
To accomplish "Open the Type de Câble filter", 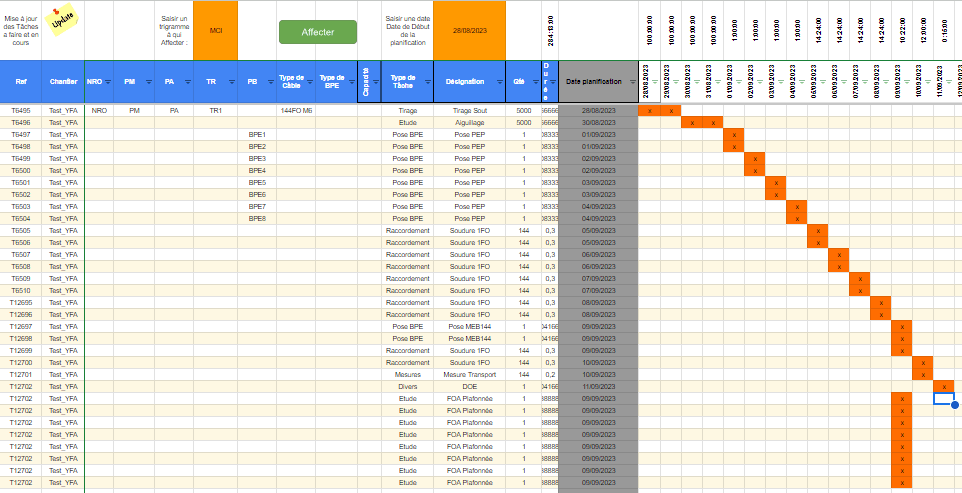I will pyautogui.click(x=310, y=82).
